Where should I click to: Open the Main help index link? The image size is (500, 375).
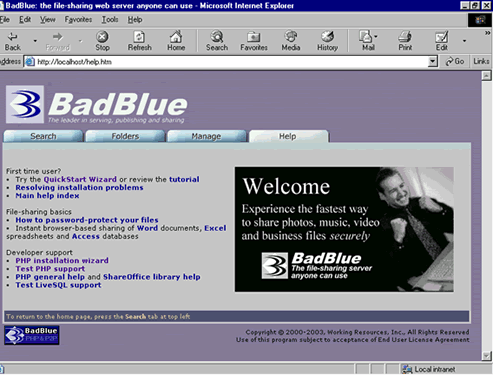pos(47,196)
